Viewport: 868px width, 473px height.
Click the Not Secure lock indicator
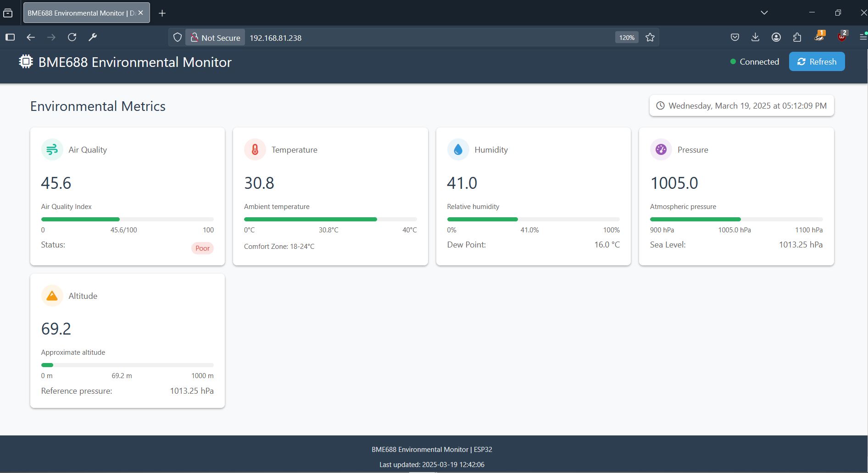(215, 38)
